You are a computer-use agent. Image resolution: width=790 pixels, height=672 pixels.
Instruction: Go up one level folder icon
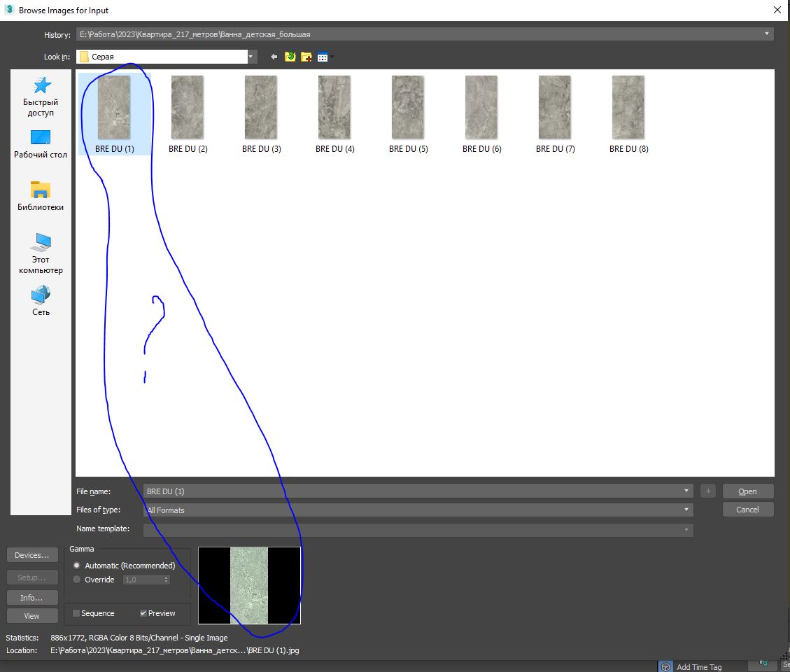pyautogui.click(x=290, y=57)
